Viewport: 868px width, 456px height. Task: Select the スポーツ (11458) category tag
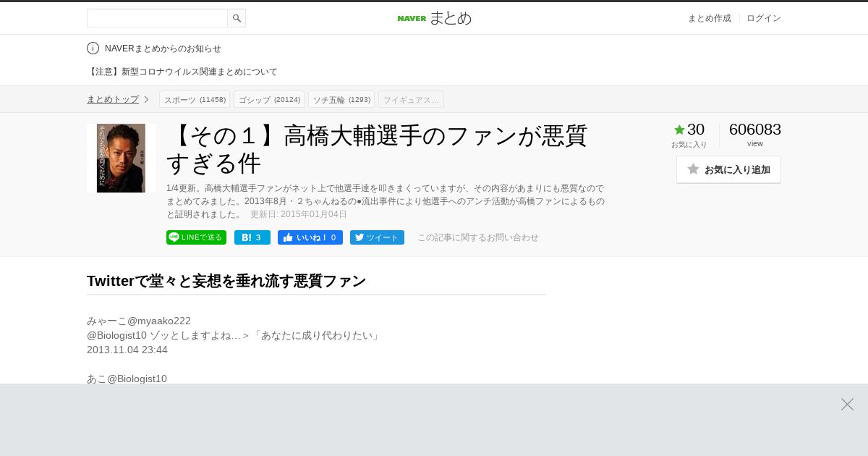pyautogui.click(x=195, y=99)
